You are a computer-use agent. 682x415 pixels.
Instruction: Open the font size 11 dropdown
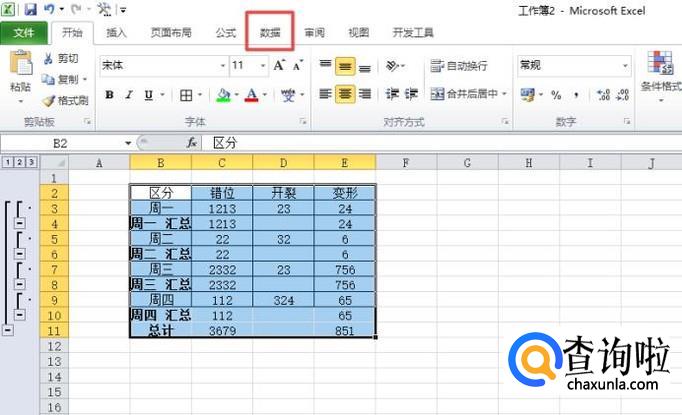[263, 66]
